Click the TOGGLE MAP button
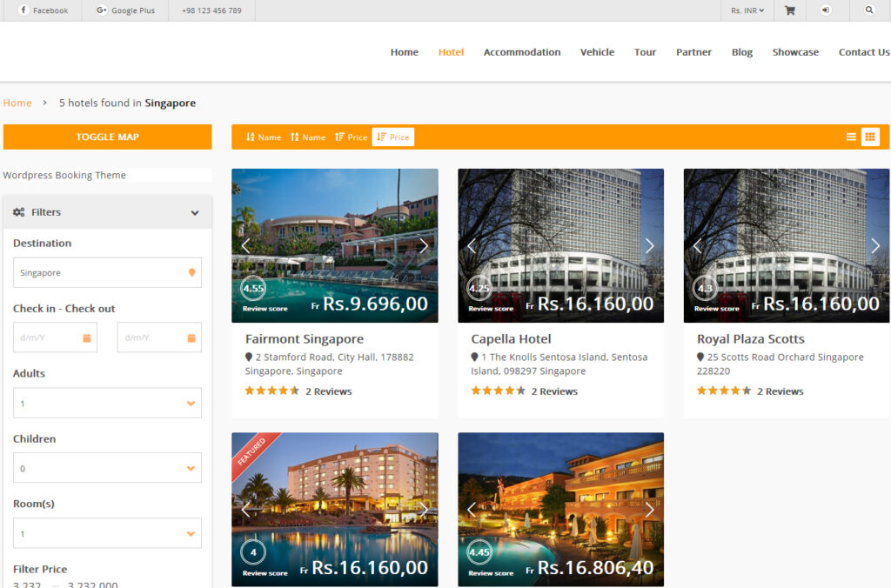Image resolution: width=891 pixels, height=588 pixels. 107,137
